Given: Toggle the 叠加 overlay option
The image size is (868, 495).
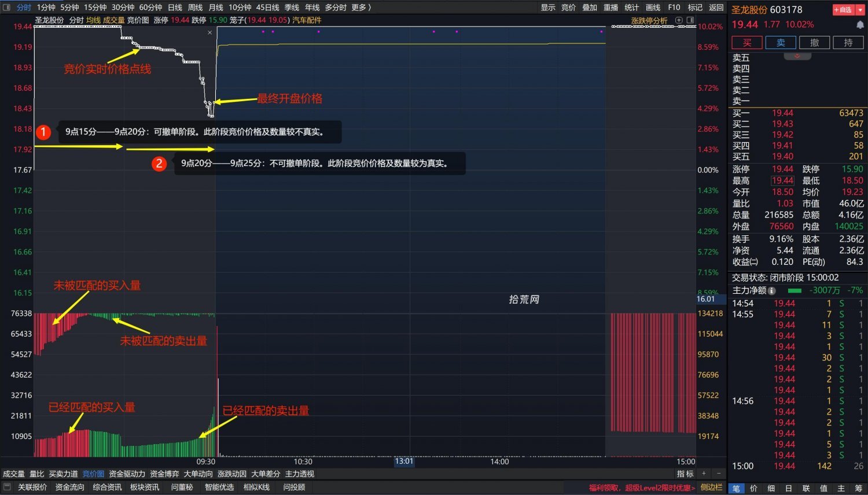Looking at the screenshot, I should pos(589,8).
